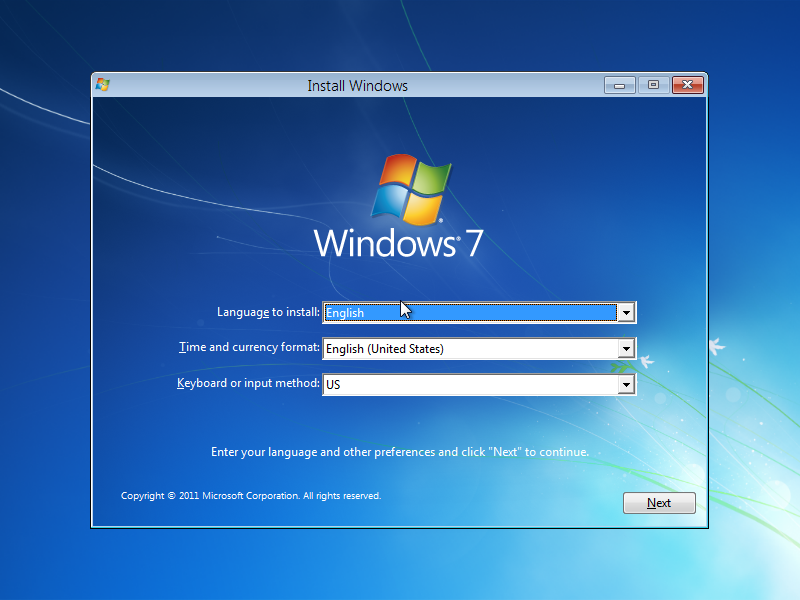Viewport: 800px width, 600px height.
Task: Click the dropdown arrow beside the language field
Action: pos(628,312)
